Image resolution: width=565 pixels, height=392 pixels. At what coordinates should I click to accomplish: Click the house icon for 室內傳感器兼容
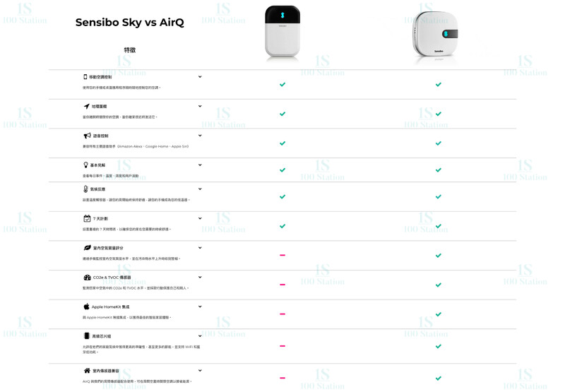point(87,371)
